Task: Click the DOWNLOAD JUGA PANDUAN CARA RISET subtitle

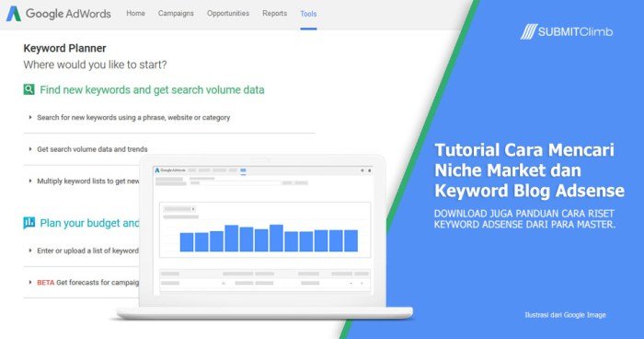Action: pyautogui.click(x=525, y=219)
